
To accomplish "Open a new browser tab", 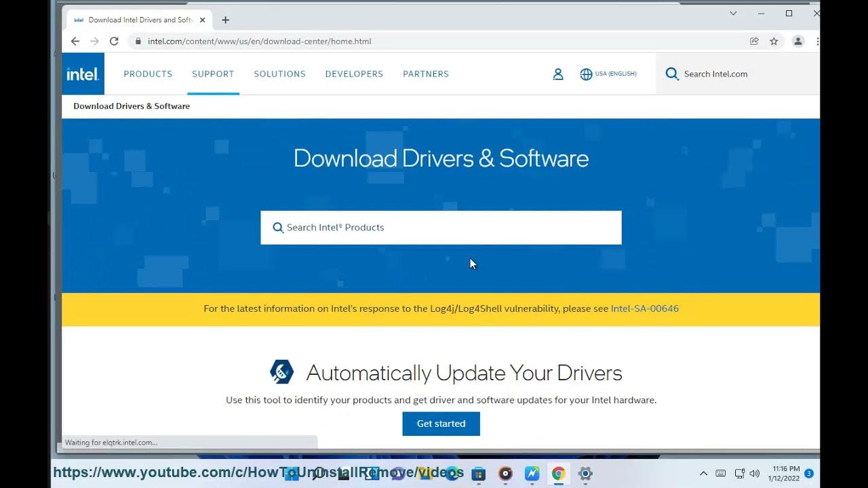I will pos(225,20).
